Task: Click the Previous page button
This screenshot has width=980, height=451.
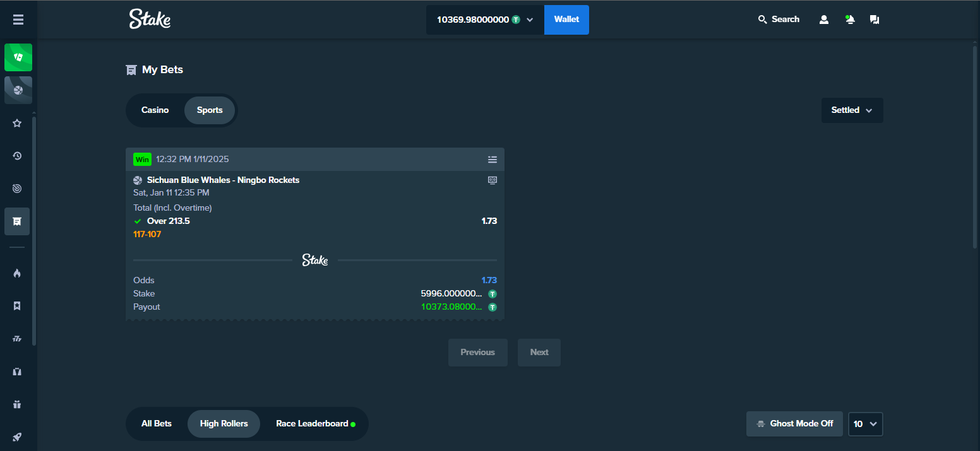Action: click(x=478, y=353)
